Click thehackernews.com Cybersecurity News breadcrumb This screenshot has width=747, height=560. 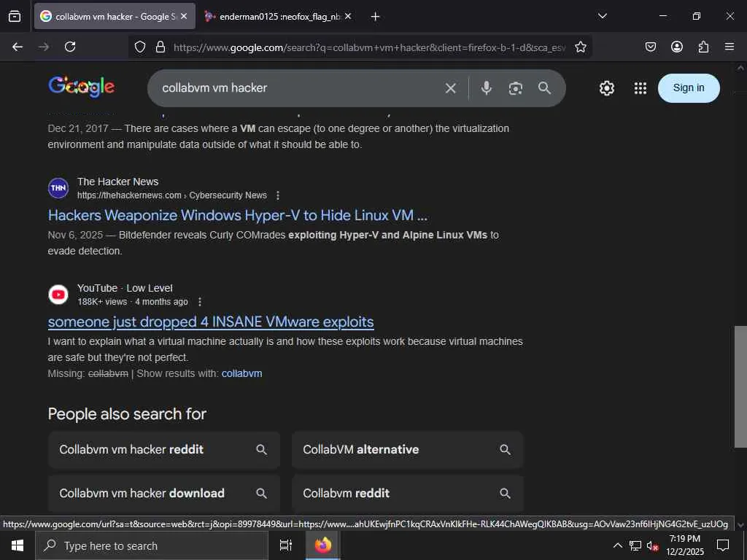(x=172, y=195)
